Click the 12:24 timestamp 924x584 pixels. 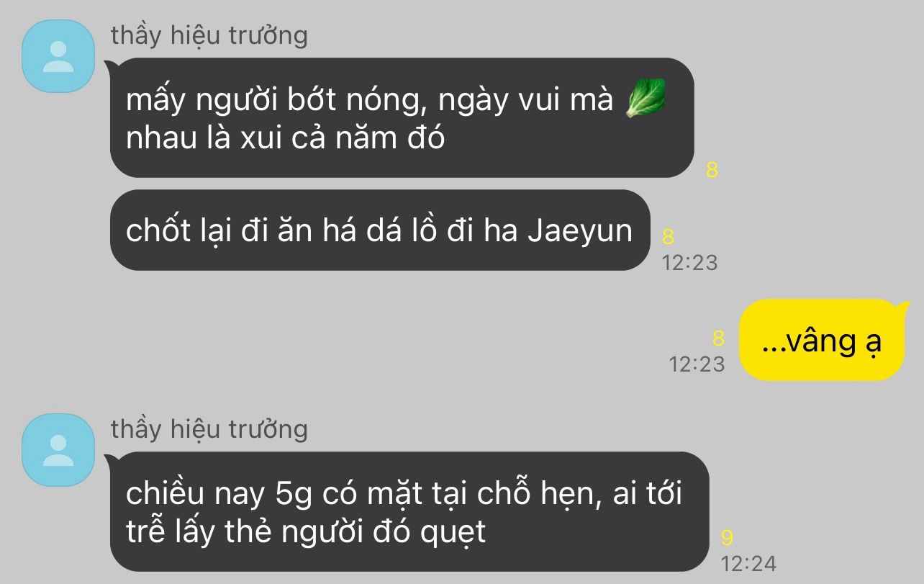[748, 563]
